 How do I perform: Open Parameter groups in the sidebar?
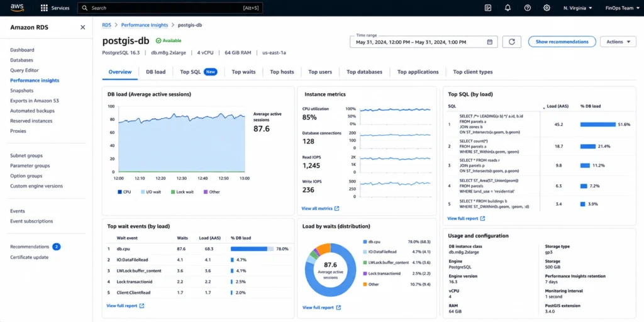point(30,165)
